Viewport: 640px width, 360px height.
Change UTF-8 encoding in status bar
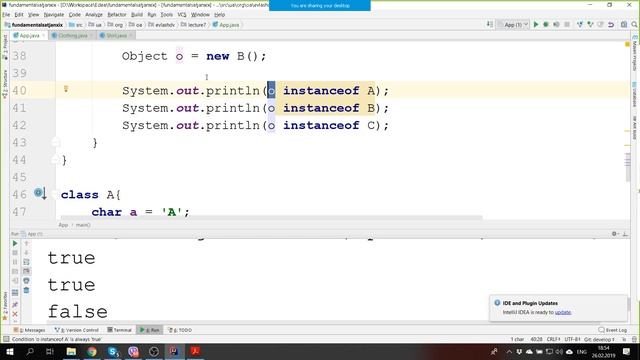(572, 339)
